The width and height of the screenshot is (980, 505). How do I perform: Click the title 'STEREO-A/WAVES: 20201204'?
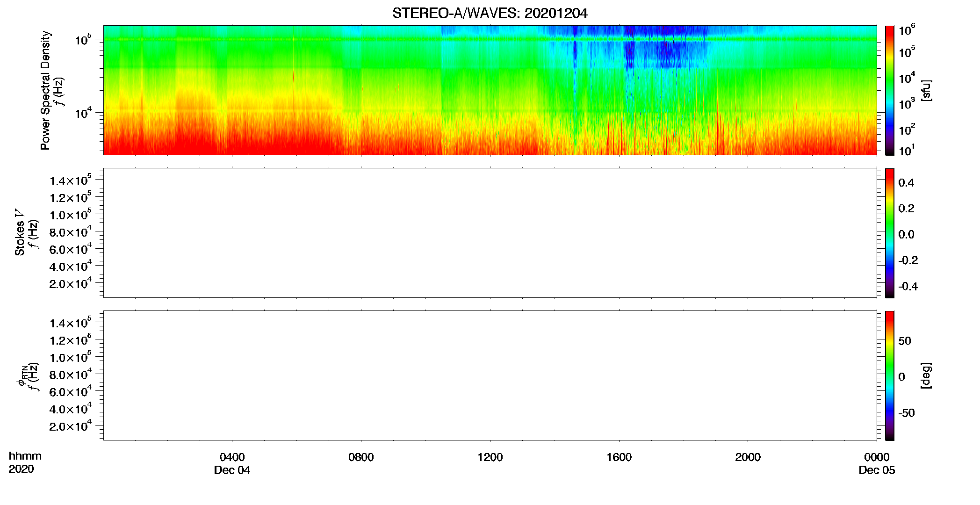coord(490,14)
